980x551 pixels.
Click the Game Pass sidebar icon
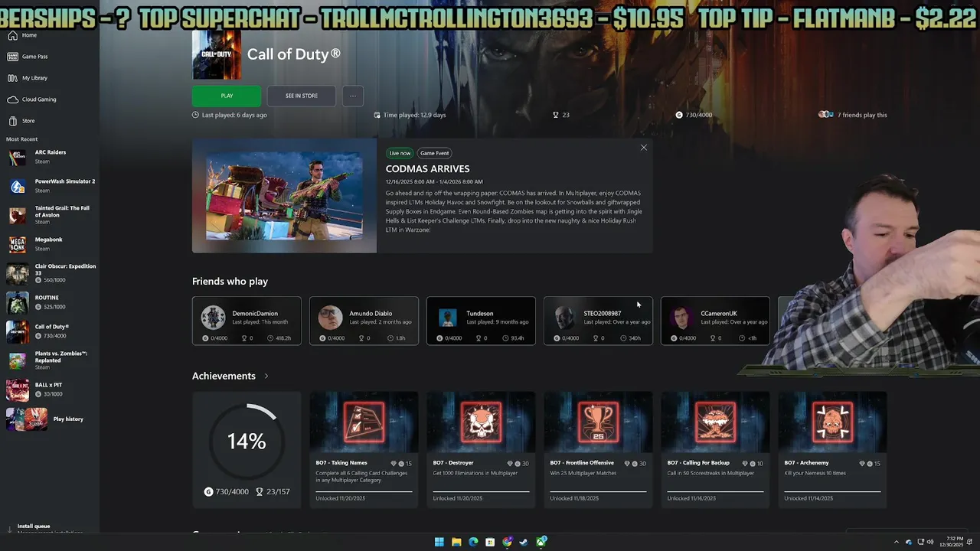[12, 57]
